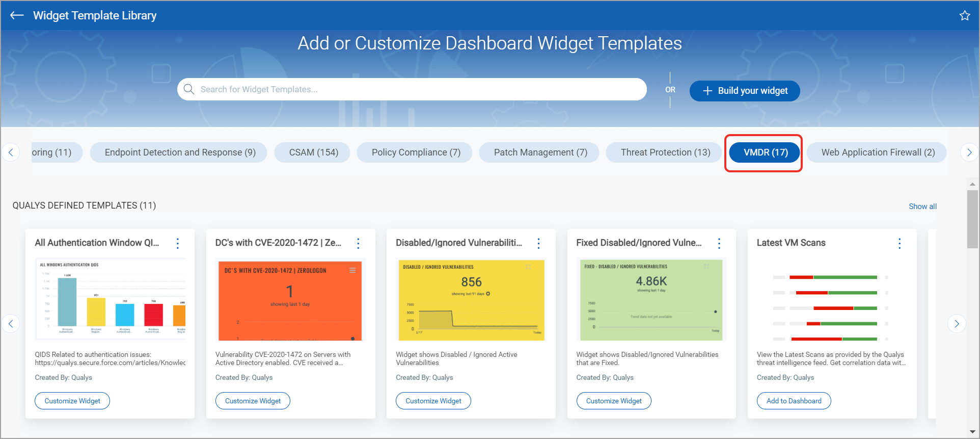Image resolution: width=980 pixels, height=439 pixels.
Task: Click the yellow Disabled/Ignored Vulnerabilities preview
Action: click(471, 300)
